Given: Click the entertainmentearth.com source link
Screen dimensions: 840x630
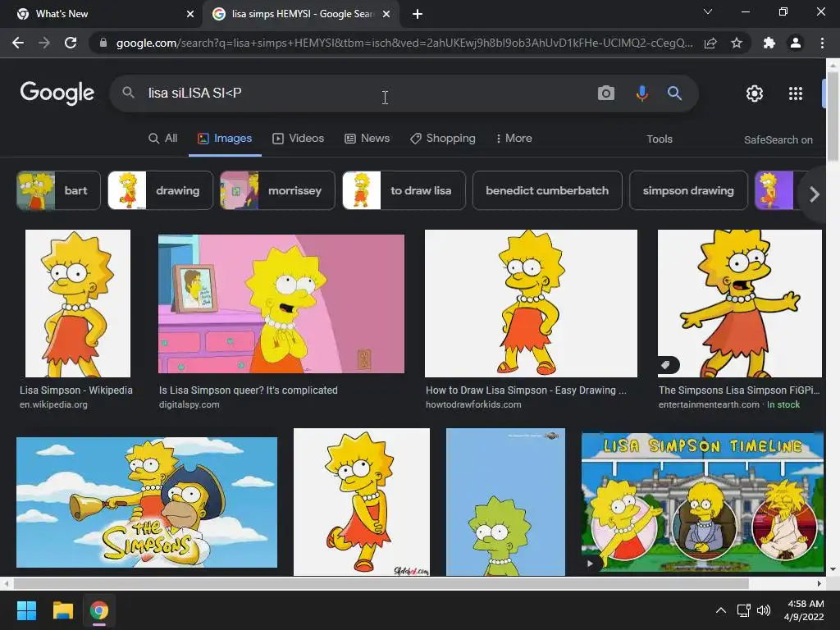Looking at the screenshot, I should point(709,404).
